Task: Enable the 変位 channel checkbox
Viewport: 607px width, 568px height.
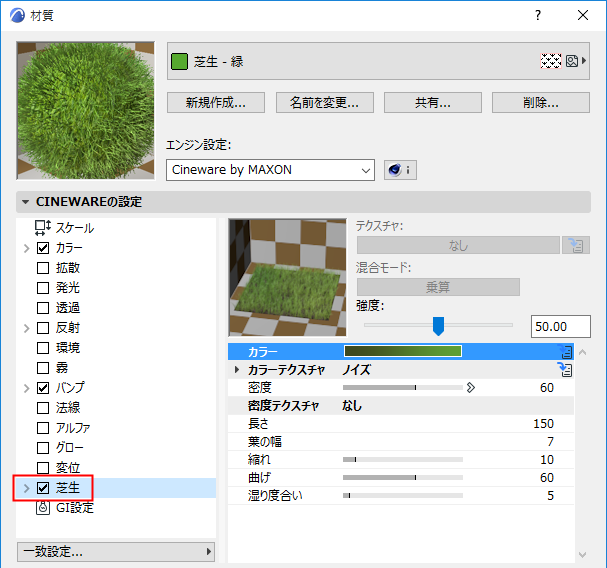Action: pos(43,468)
